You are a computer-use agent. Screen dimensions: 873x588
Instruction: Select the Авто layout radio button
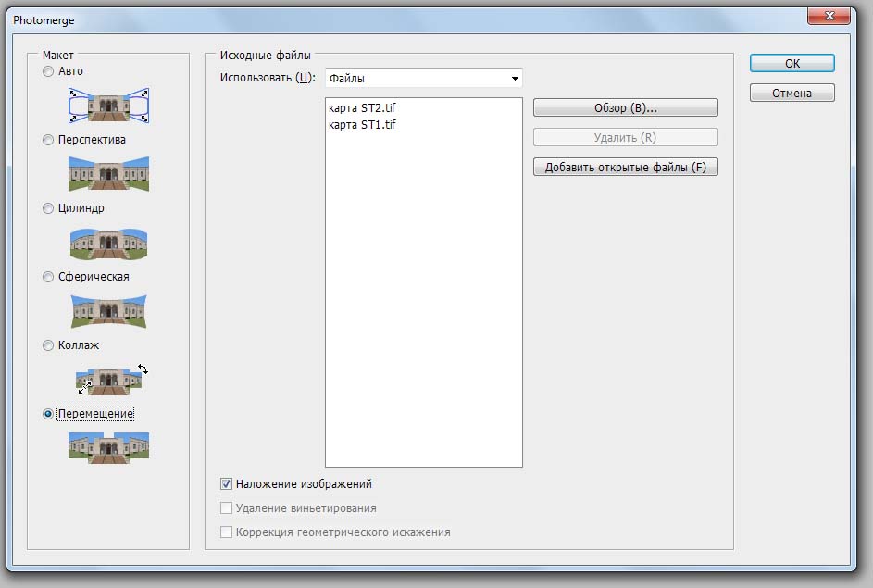48,71
